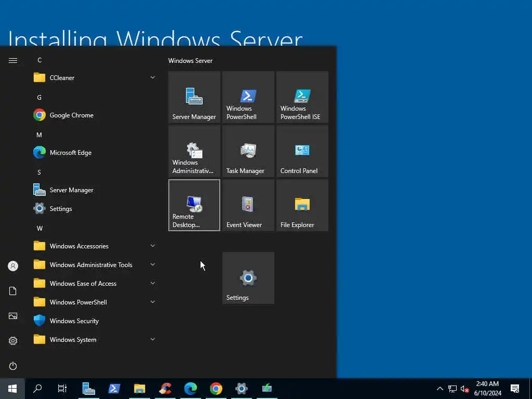Image resolution: width=532 pixels, height=399 pixels.
Task: Switch to Settings on the taskbar
Action: tap(241, 389)
